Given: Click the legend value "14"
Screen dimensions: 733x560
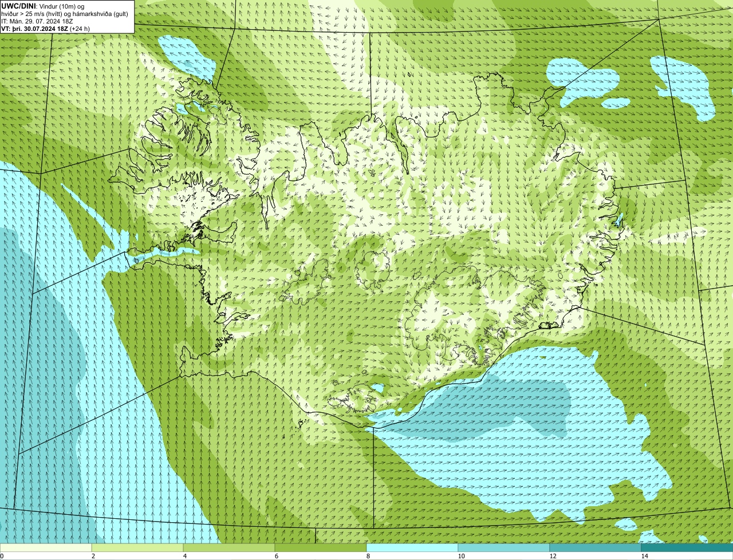Looking at the screenshot, I should 644,556.
